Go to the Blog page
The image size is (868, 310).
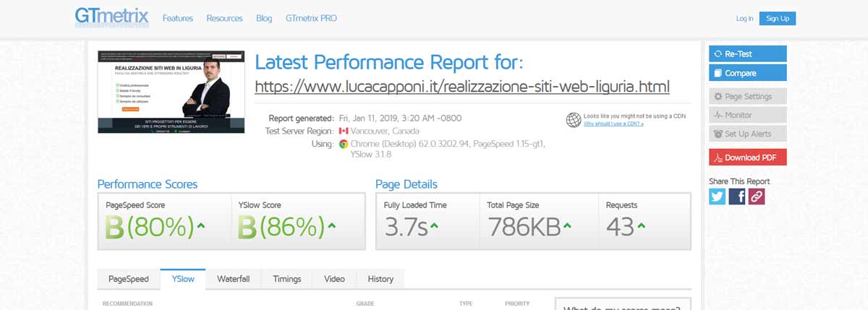[264, 18]
